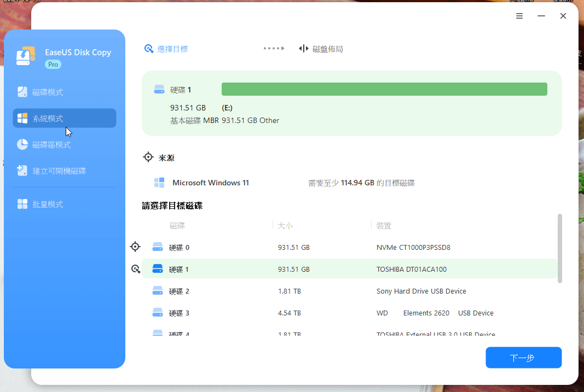Click TOSHIBA DT01ACA100 device name

point(412,270)
